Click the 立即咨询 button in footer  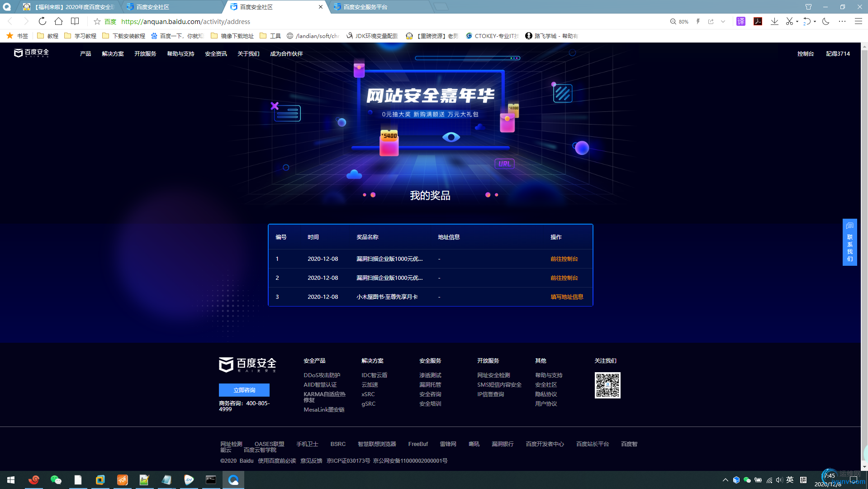pyautogui.click(x=244, y=390)
